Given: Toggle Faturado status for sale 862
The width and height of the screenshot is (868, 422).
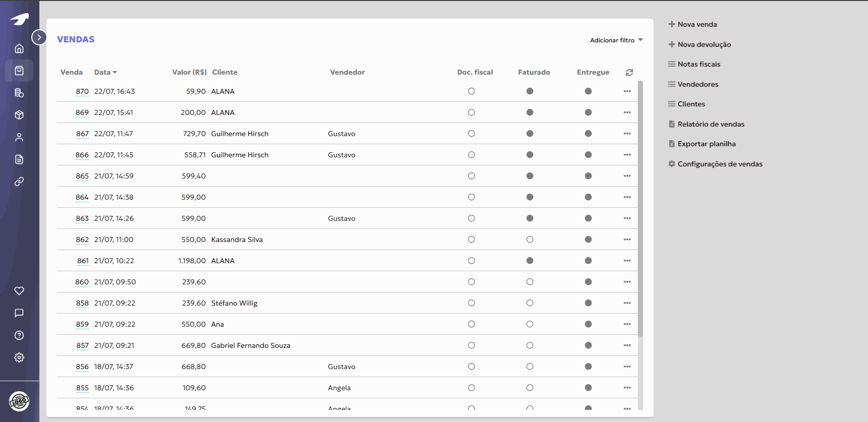Looking at the screenshot, I should (530, 239).
